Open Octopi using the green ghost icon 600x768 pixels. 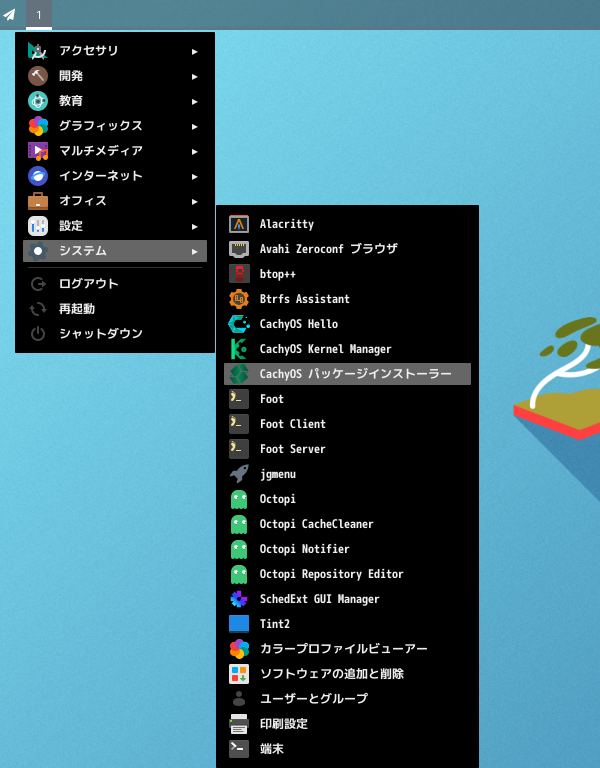pyautogui.click(x=239, y=499)
